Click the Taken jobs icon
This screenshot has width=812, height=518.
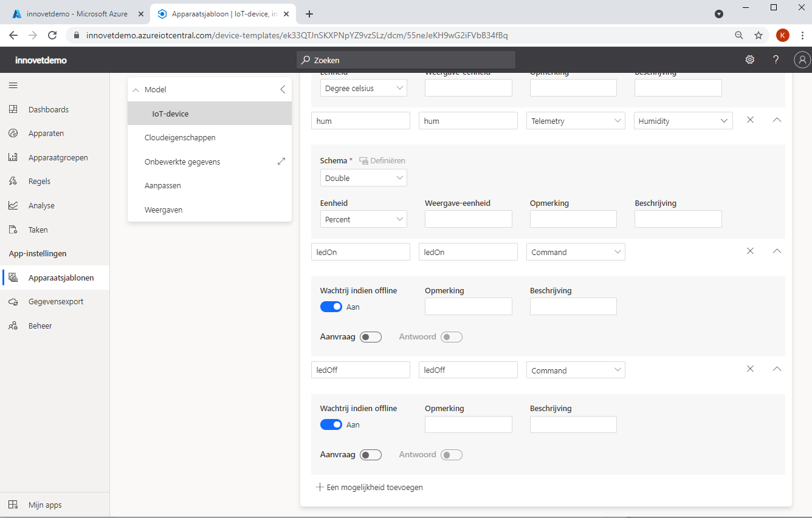click(13, 230)
